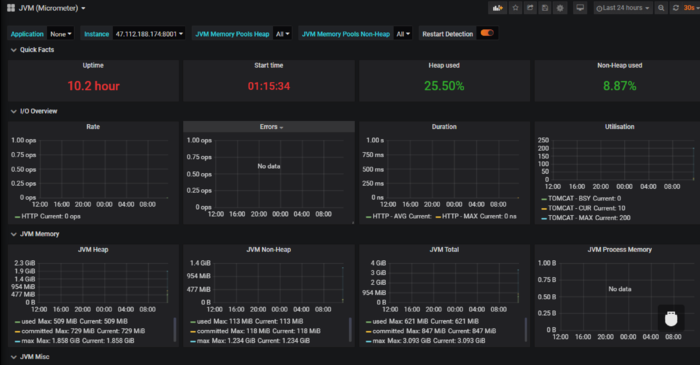Click the JVM Heap panel title
The height and width of the screenshot is (365, 700).
click(x=93, y=249)
